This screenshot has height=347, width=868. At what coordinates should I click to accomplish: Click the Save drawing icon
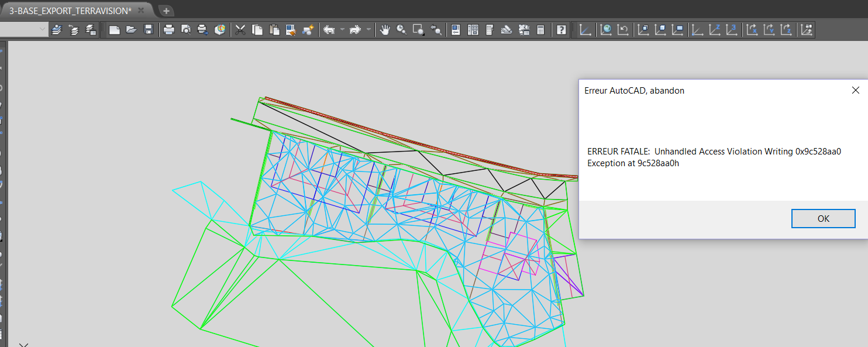pos(149,30)
